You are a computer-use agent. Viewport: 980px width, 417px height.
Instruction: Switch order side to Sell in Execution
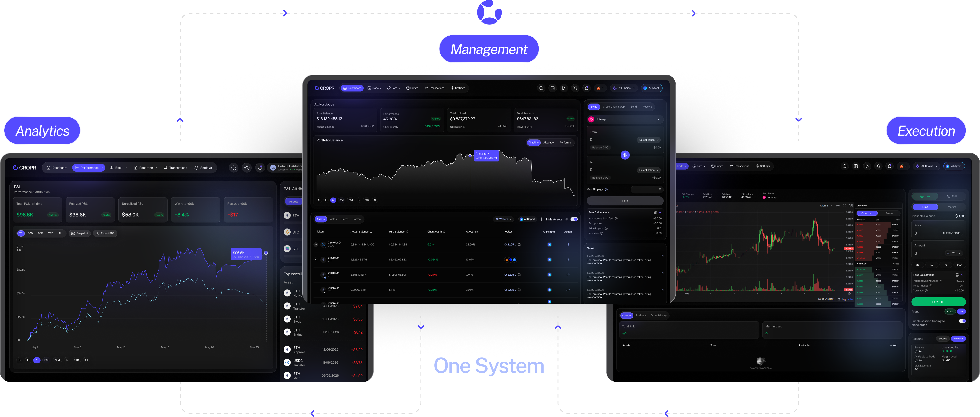(x=952, y=196)
